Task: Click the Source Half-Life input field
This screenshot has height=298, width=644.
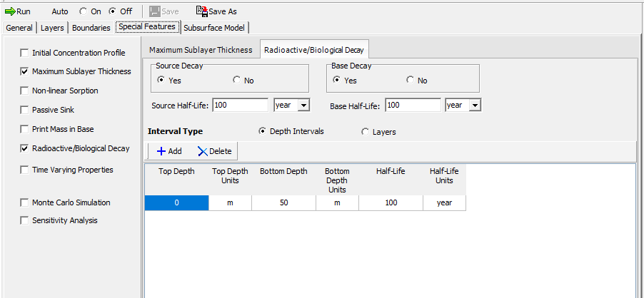Action: 241,106
